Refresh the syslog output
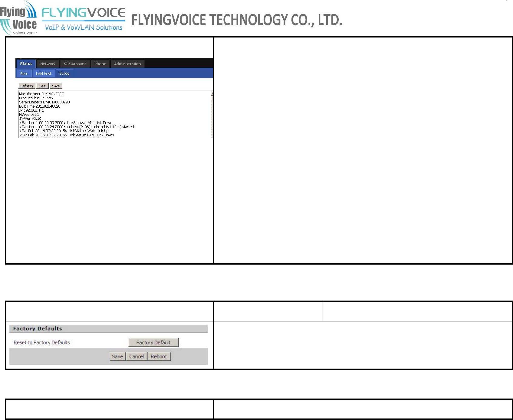The image size is (513, 420). coord(27,86)
